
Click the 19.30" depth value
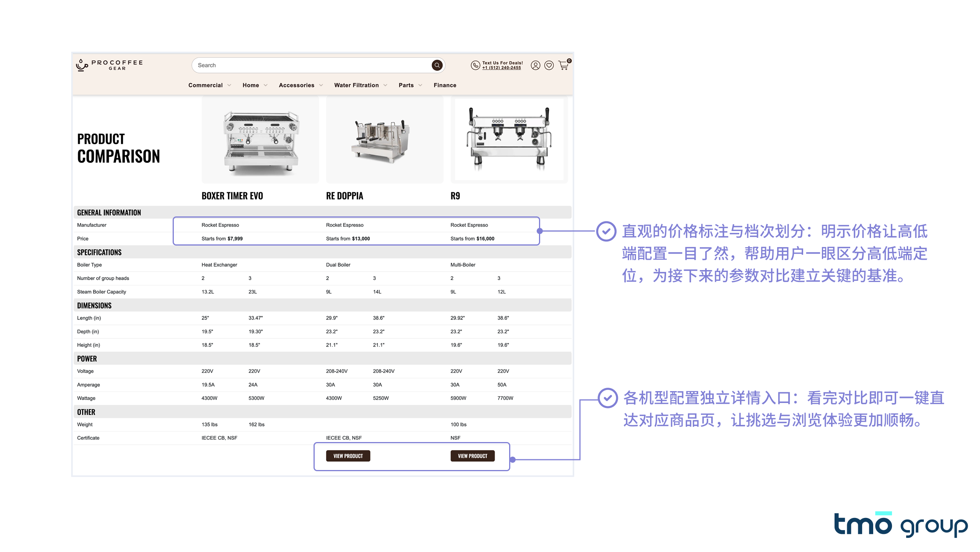[256, 331]
